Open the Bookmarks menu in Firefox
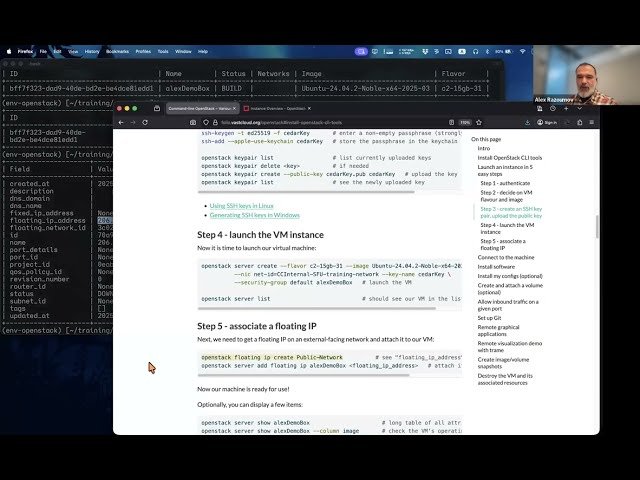This screenshot has height=480, width=640. [117, 50]
